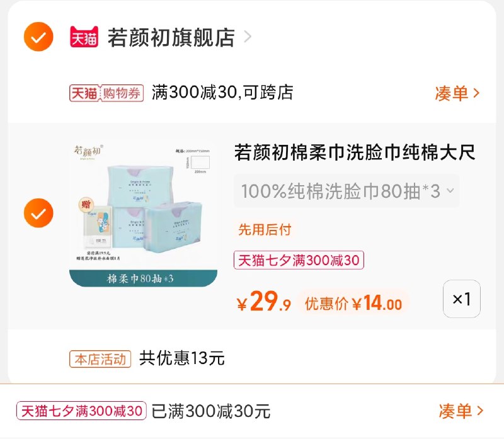The height and width of the screenshot is (439, 504).
Task: Select the checkmark next to the cotton towel item
Action: [38, 213]
